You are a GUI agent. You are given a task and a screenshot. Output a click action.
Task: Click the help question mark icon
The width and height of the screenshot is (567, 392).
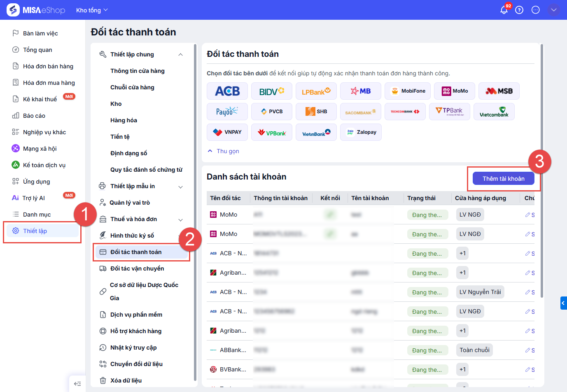[519, 10]
